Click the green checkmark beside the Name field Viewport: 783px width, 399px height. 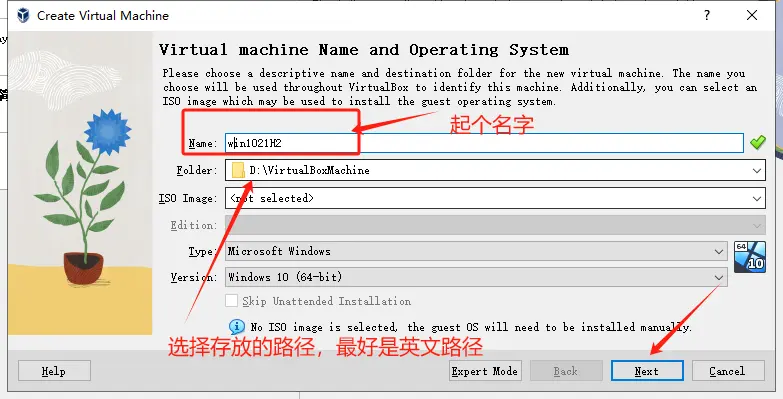tap(758, 143)
